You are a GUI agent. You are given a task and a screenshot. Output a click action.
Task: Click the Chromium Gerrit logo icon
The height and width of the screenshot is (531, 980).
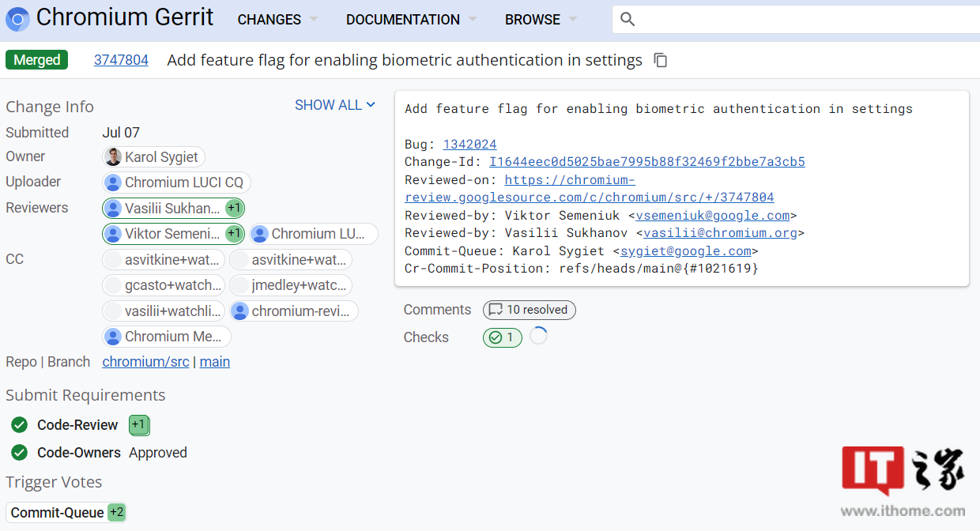pyautogui.click(x=17, y=19)
